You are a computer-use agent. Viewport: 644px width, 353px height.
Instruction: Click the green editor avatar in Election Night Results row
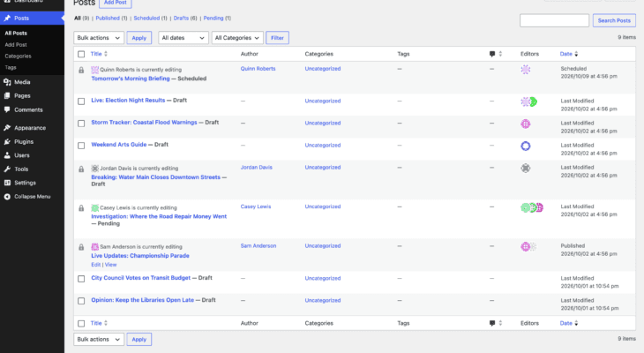(x=534, y=101)
